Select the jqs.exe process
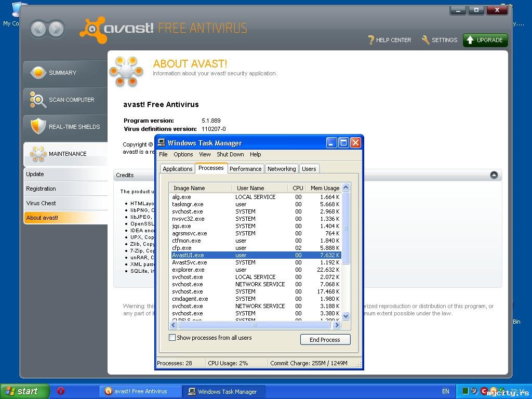Viewport: 532px width, 399px height. pyautogui.click(x=256, y=226)
